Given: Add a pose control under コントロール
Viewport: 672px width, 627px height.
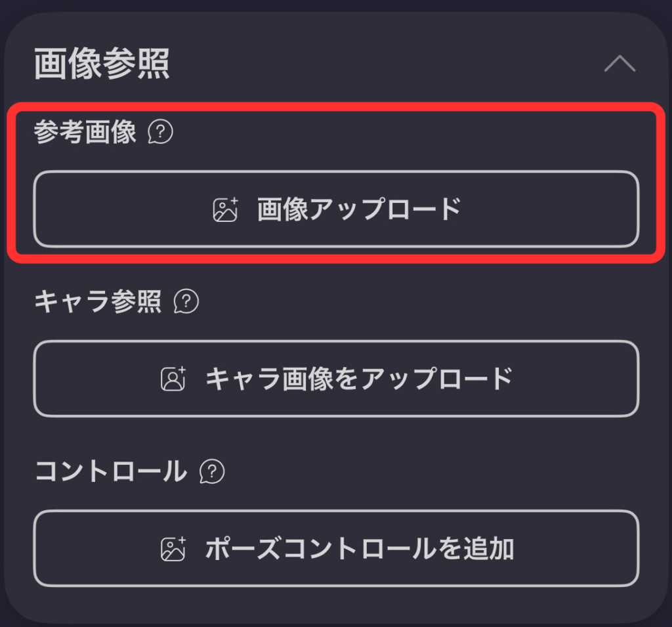Looking at the screenshot, I should (x=336, y=549).
